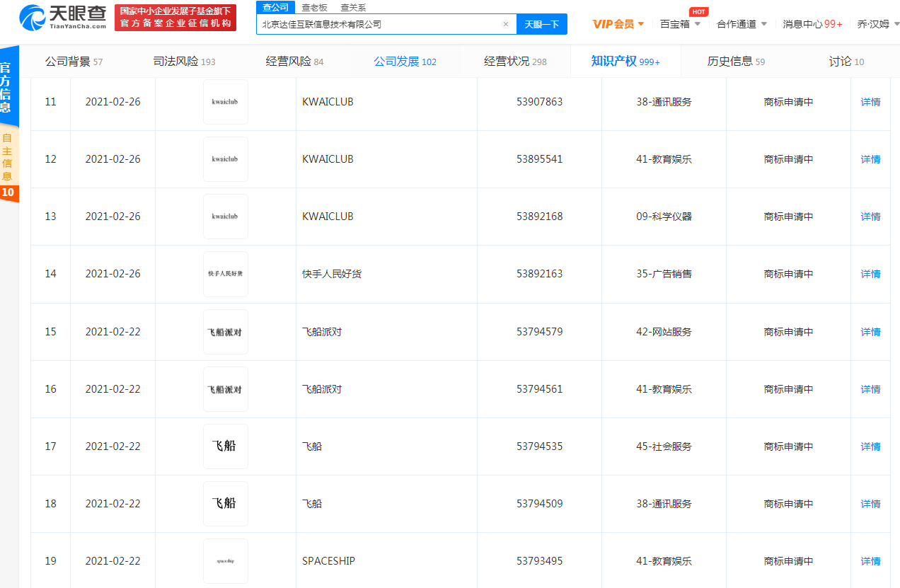This screenshot has width=900, height=588.
Task: Open the SPACESHIP trademark image in row 19
Action: (225, 561)
